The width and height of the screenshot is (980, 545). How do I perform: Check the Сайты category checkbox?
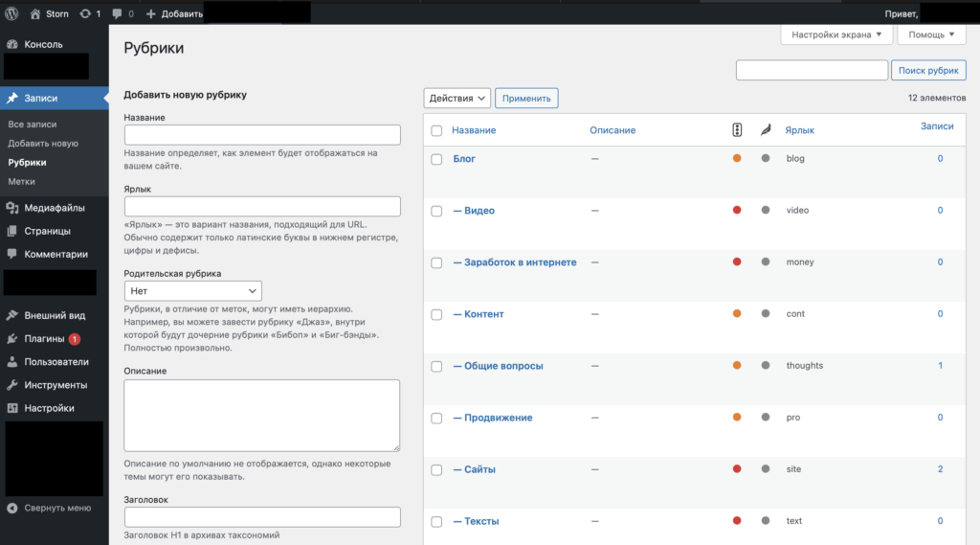(436, 470)
